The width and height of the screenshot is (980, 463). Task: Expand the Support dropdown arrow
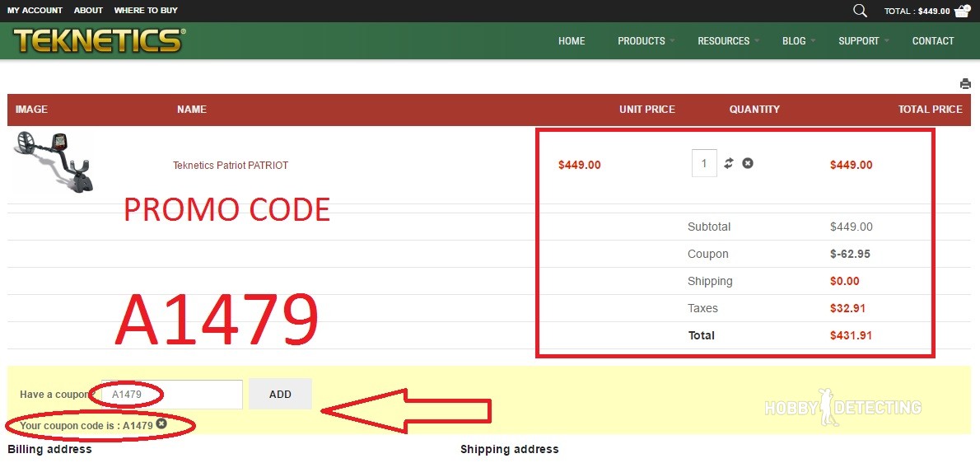pos(887,40)
